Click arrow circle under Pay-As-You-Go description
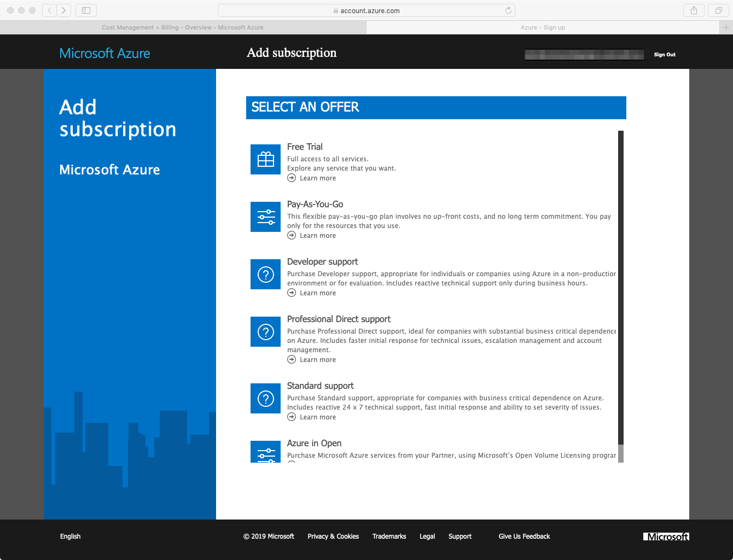The height and width of the screenshot is (560, 733). tap(292, 235)
